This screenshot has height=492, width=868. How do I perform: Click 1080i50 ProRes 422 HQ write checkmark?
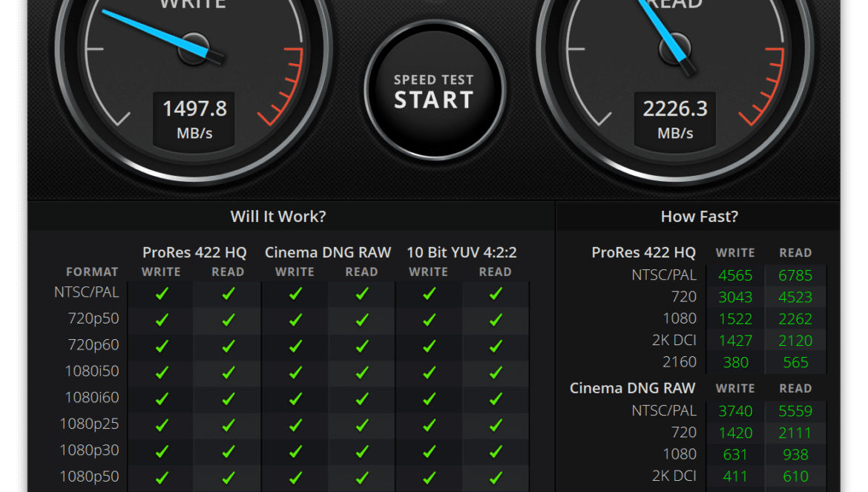[x=162, y=373]
